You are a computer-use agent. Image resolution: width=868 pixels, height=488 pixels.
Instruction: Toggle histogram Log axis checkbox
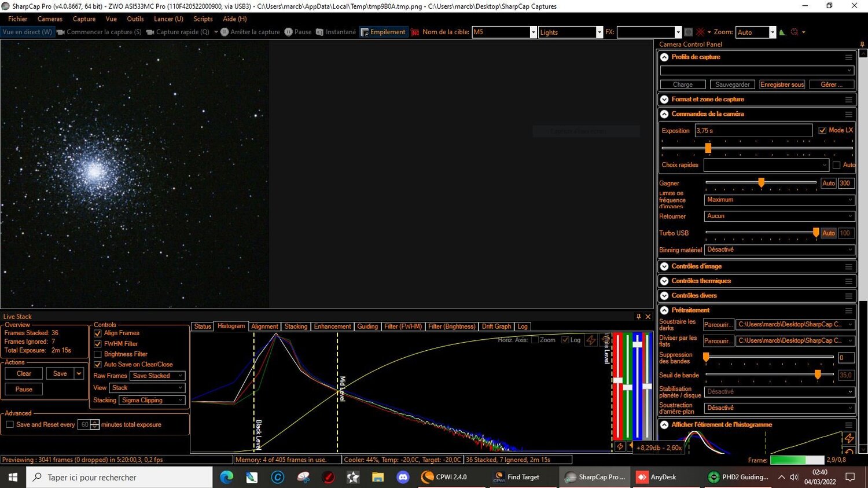pos(565,340)
